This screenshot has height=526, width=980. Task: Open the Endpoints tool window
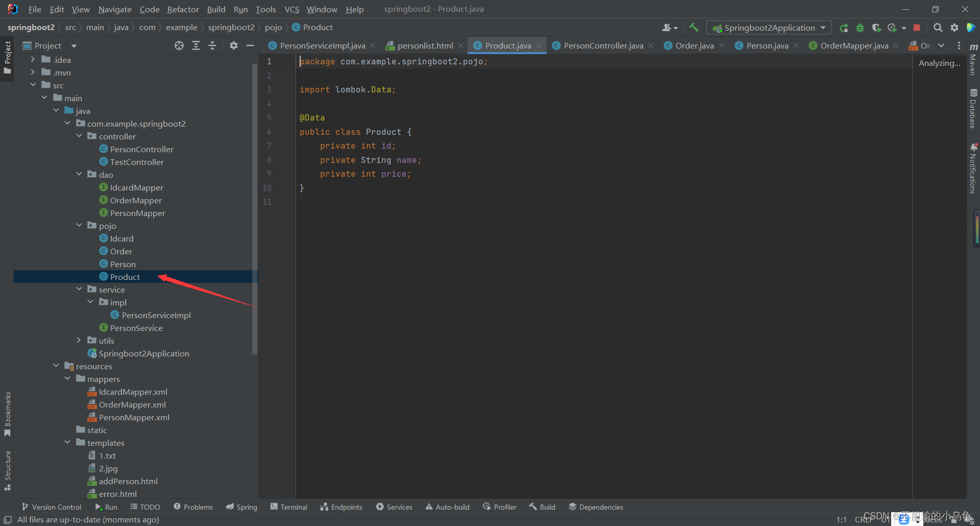[x=341, y=507]
